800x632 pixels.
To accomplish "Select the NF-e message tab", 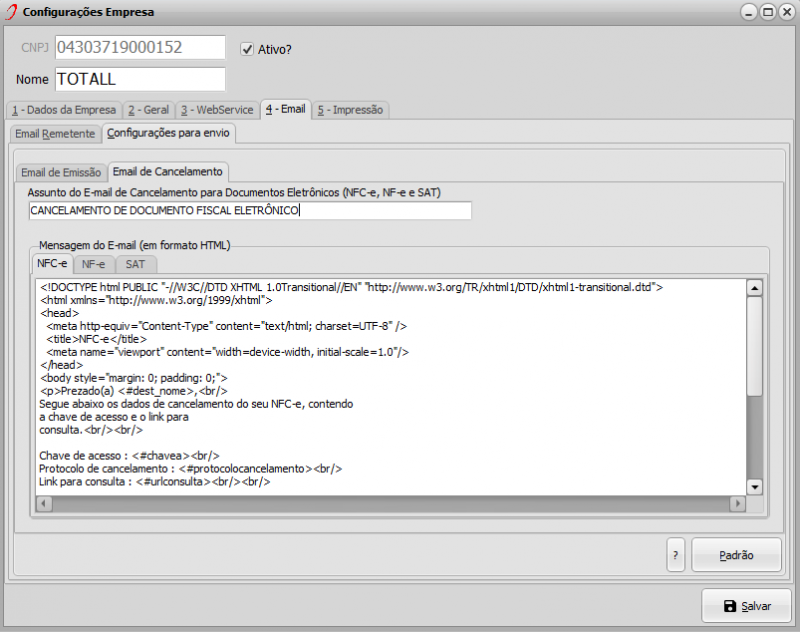I will [94, 264].
